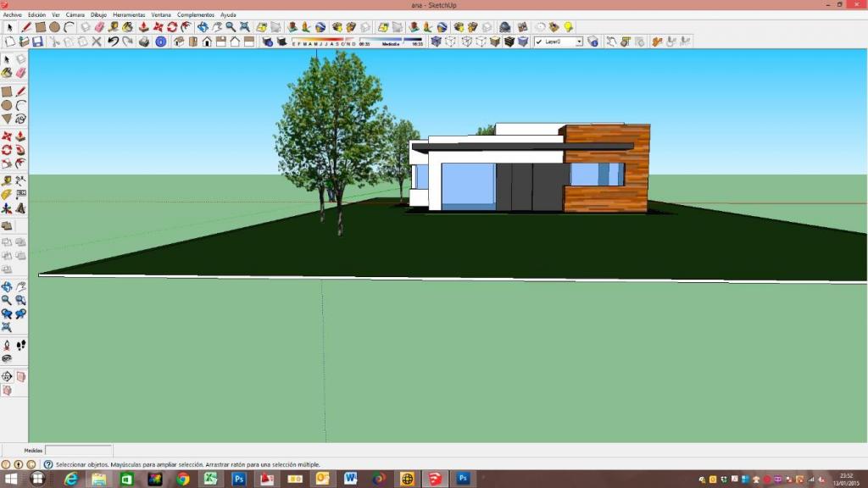Toggle X-ray face style cube

436,42
